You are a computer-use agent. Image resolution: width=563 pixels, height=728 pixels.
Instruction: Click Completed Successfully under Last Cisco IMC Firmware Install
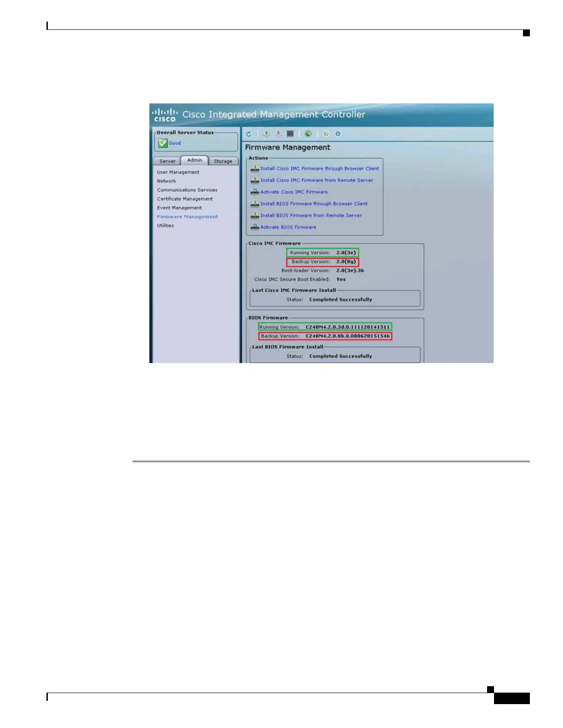coord(341,300)
